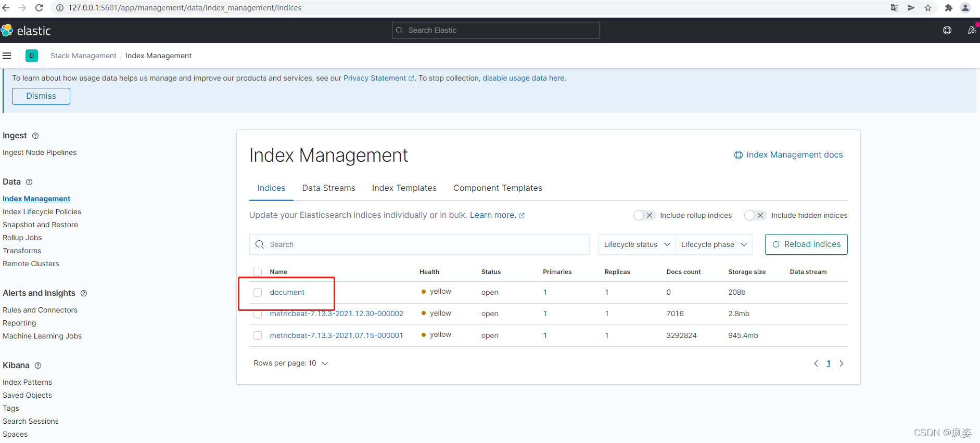The width and height of the screenshot is (980, 443).
Task: Toggle Include rollup indices switch
Action: (644, 215)
